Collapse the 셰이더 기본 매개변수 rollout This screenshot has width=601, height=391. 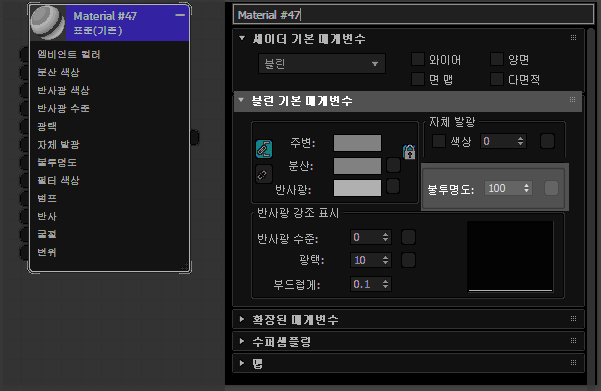[242, 38]
